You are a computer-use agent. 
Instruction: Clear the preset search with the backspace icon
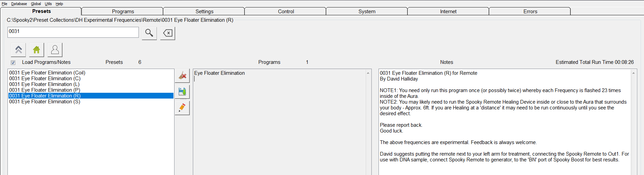coord(168,33)
